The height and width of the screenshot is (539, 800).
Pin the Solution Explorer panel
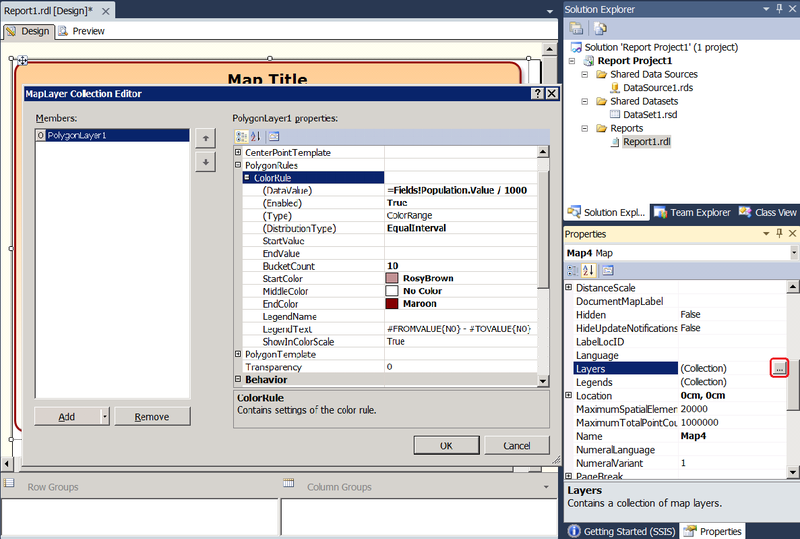click(x=779, y=9)
